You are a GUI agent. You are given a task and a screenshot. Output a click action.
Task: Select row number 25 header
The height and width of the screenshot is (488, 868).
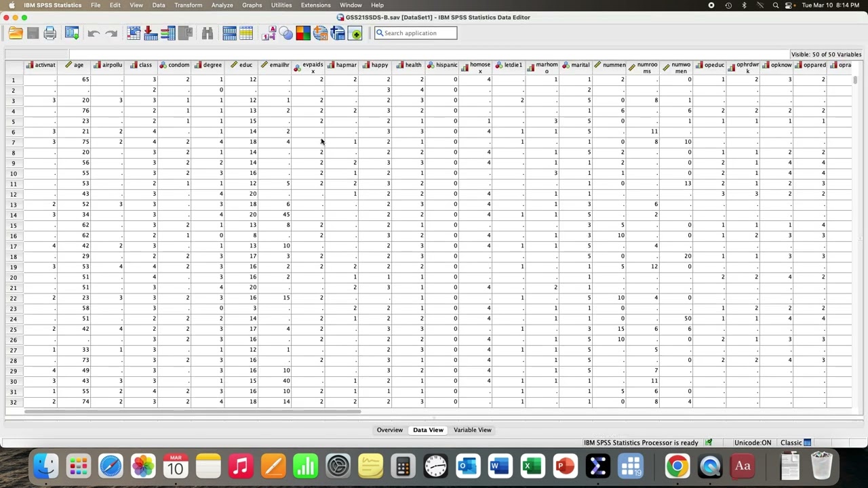click(x=14, y=329)
